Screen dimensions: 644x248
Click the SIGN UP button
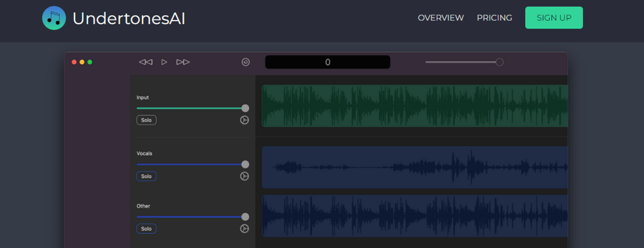click(554, 17)
